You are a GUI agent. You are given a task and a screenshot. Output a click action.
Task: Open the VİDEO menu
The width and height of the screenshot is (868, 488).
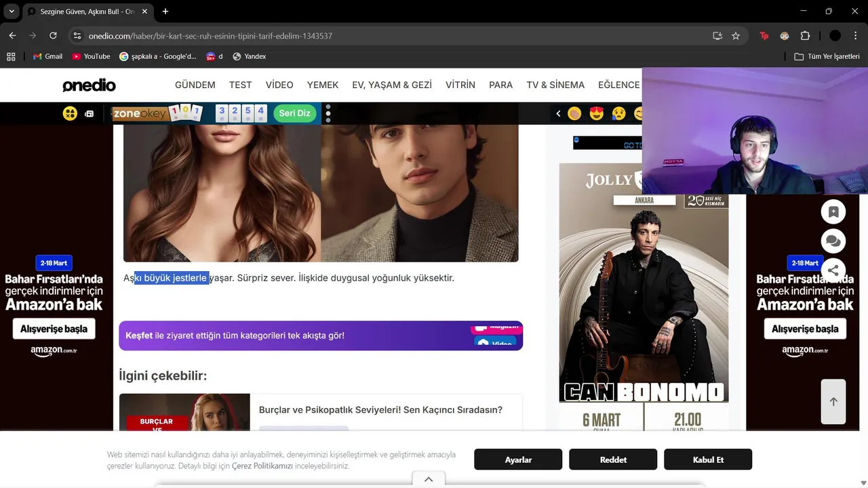[x=279, y=85]
